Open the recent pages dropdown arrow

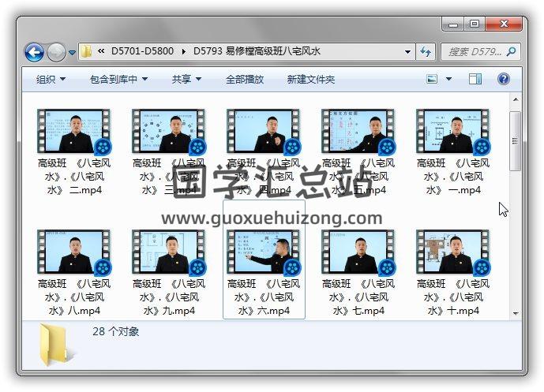pyautogui.click(x=72, y=53)
